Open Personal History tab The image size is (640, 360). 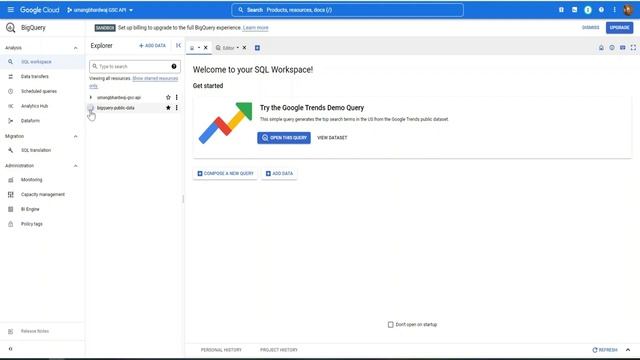(x=221, y=350)
